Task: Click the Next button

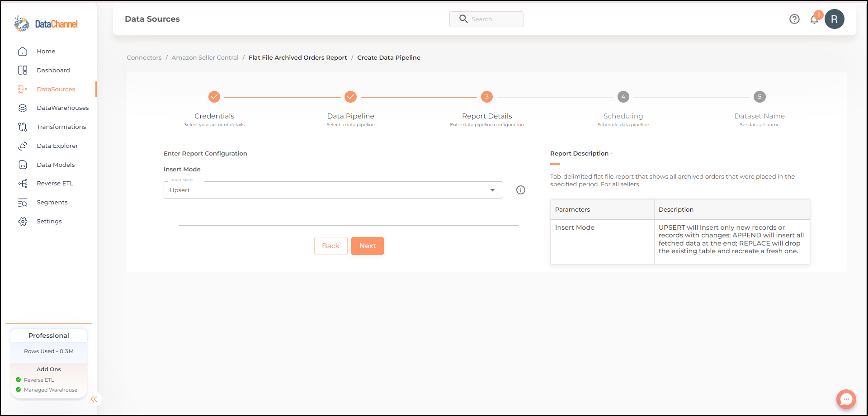Action: 368,246
